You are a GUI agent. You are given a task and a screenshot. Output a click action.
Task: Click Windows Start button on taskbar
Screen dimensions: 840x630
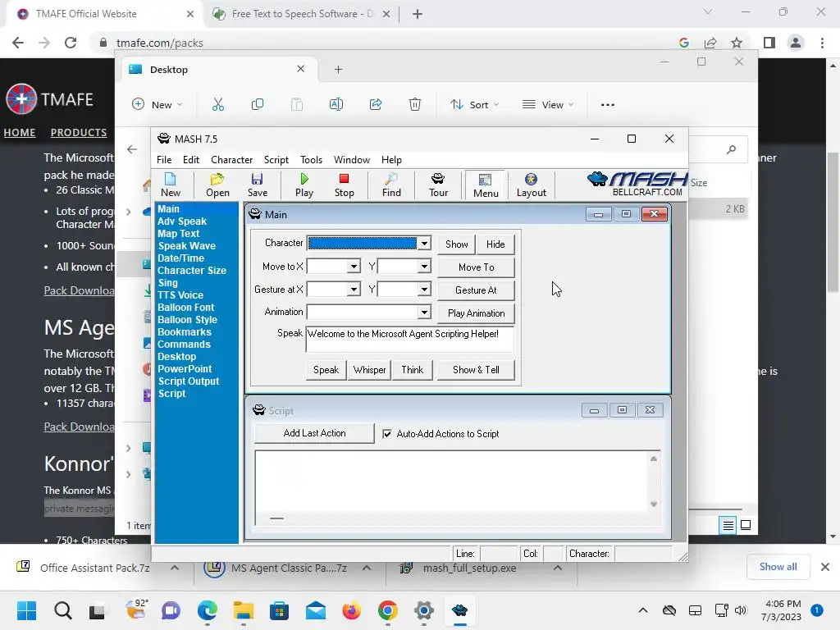click(x=26, y=610)
